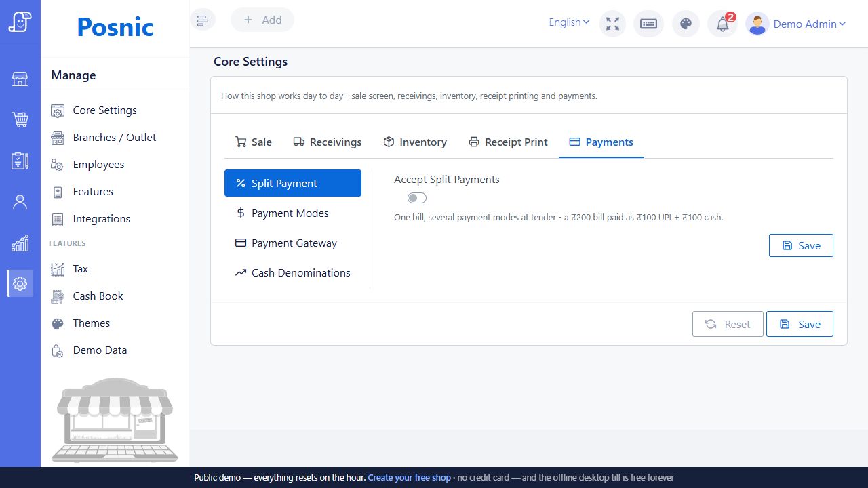Click the Demo Data lock icon in sidebar

[58, 350]
